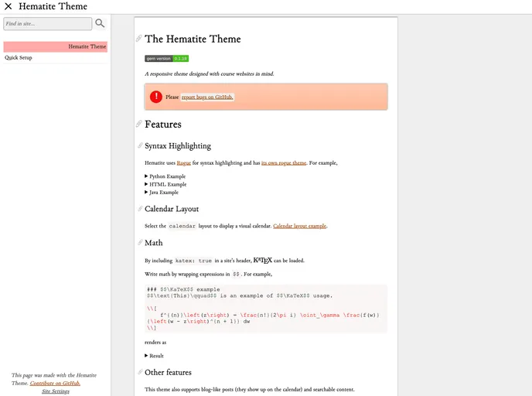
Task: Click anchor link icon beside Features heading
Action: tap(139, 125)
